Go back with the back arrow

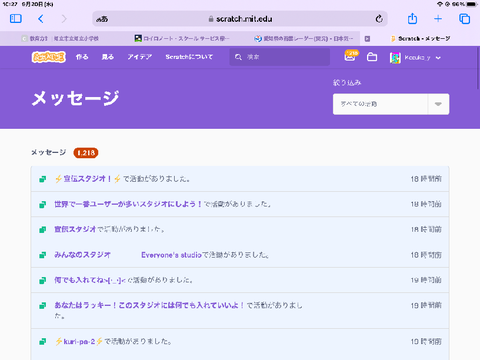point(41,19)
